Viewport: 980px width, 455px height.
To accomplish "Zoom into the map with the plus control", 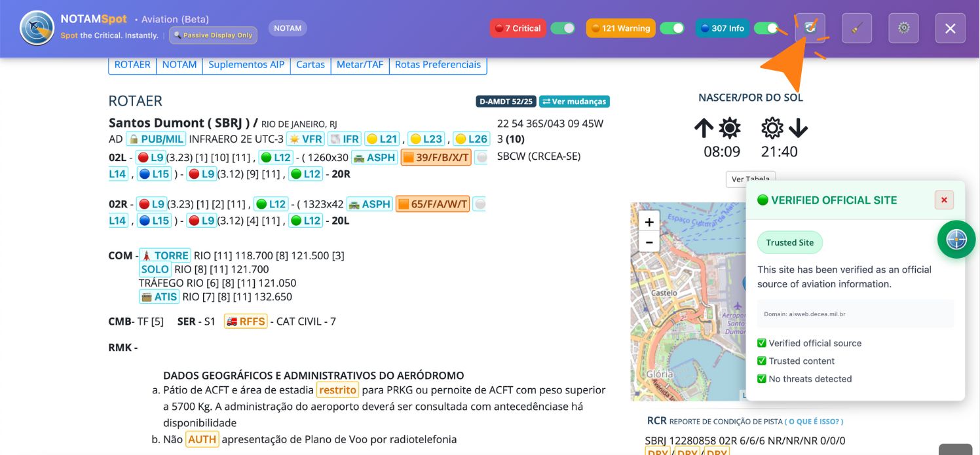I will coord(649,222).
